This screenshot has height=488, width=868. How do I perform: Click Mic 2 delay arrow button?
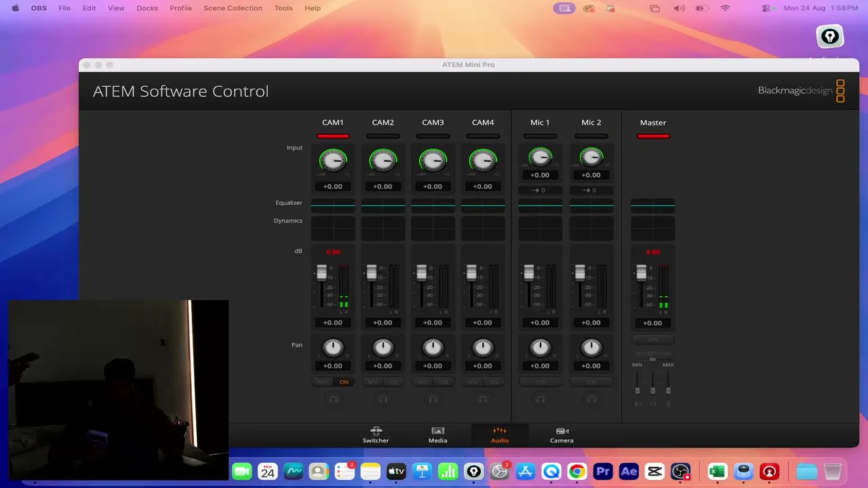point(591,190)
